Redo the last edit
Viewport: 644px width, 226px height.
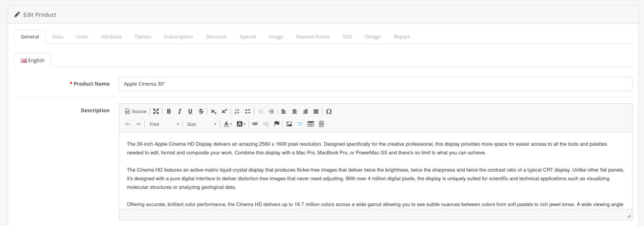138,124
